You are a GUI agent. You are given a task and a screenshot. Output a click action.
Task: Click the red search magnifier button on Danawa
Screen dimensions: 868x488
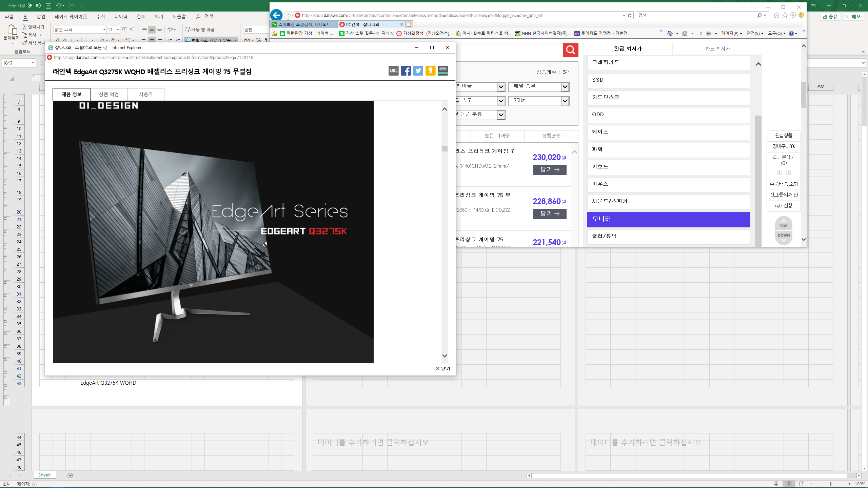pyautogui.click(x=571, y=50)
